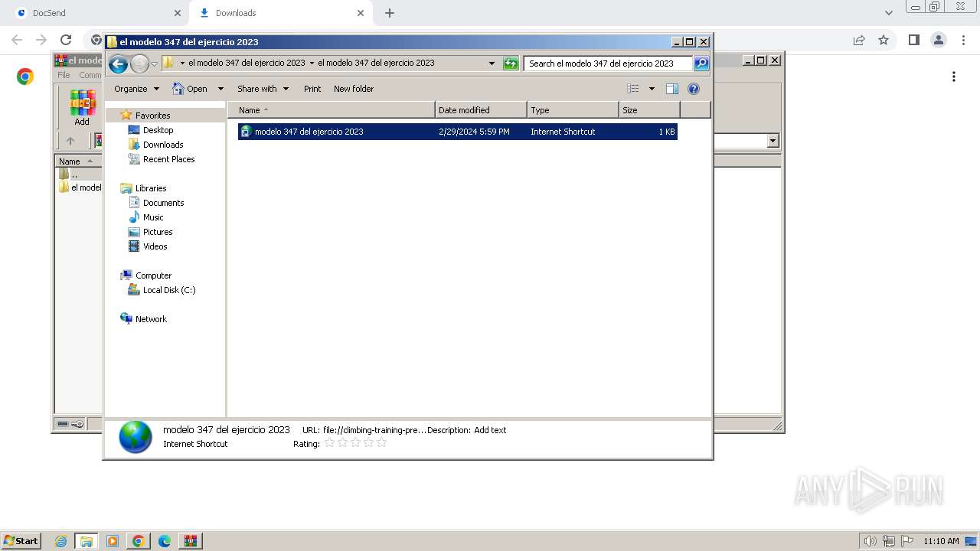980x551 pixels.
Task: Click the Internet Shortcut file icon in list
Action: coord(246,132)
